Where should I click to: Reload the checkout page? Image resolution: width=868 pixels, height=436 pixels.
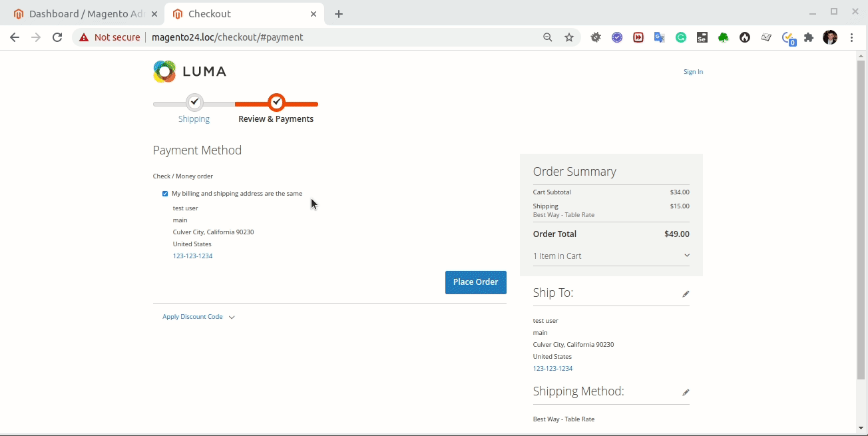point(57,37)
